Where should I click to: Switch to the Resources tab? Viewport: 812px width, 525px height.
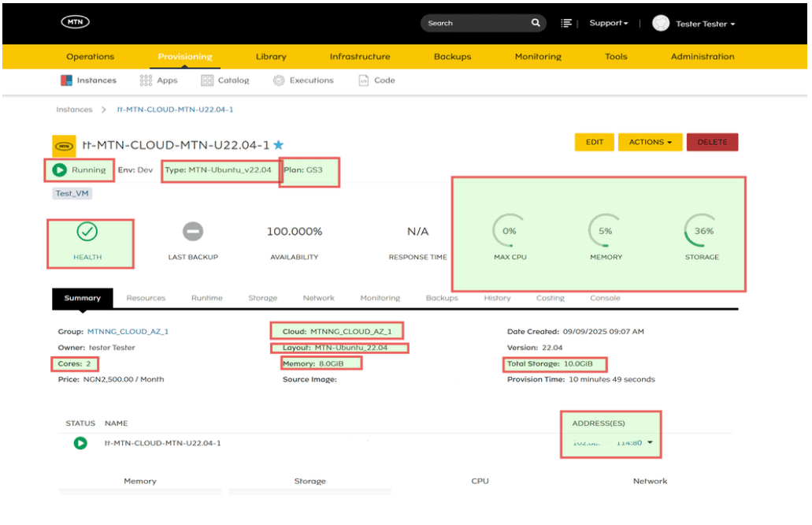(x=146, y=298)
